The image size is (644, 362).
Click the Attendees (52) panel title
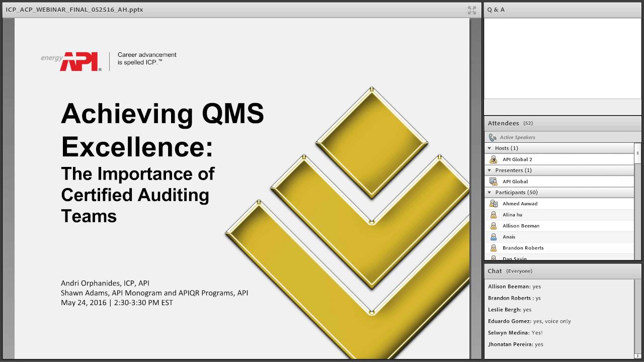coord(510,123)
